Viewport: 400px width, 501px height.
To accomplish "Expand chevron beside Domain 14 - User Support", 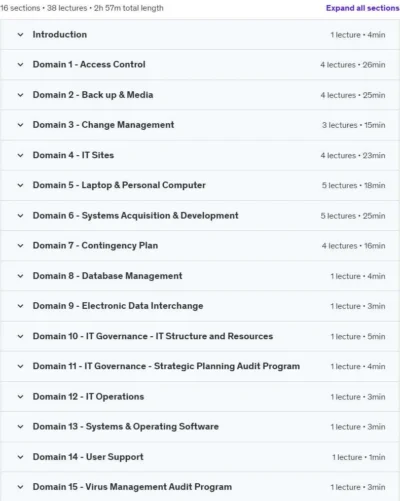I will tap(20, 457).
